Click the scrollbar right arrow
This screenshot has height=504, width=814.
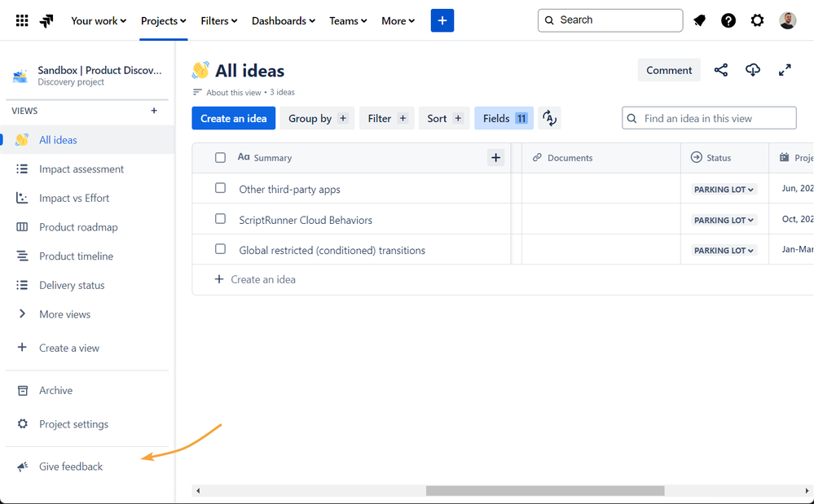tap(807, 490)
